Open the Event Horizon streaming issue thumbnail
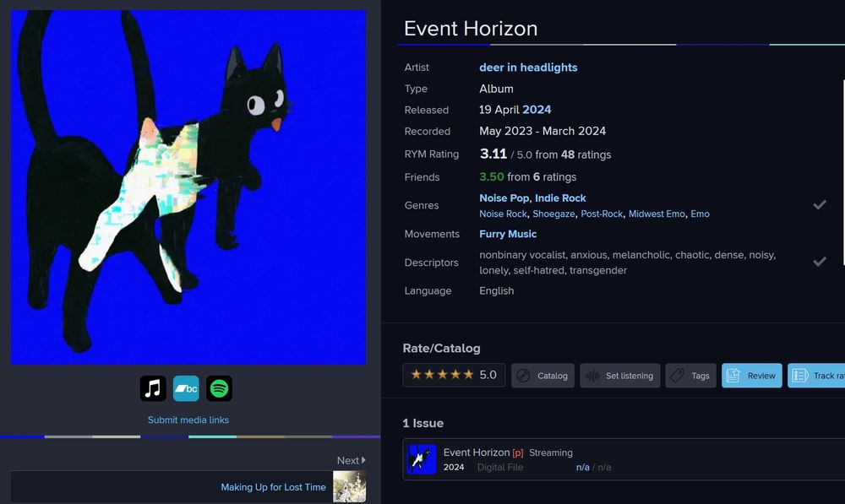845x504 pixels. pyautogui.click(x=422, y=459)
